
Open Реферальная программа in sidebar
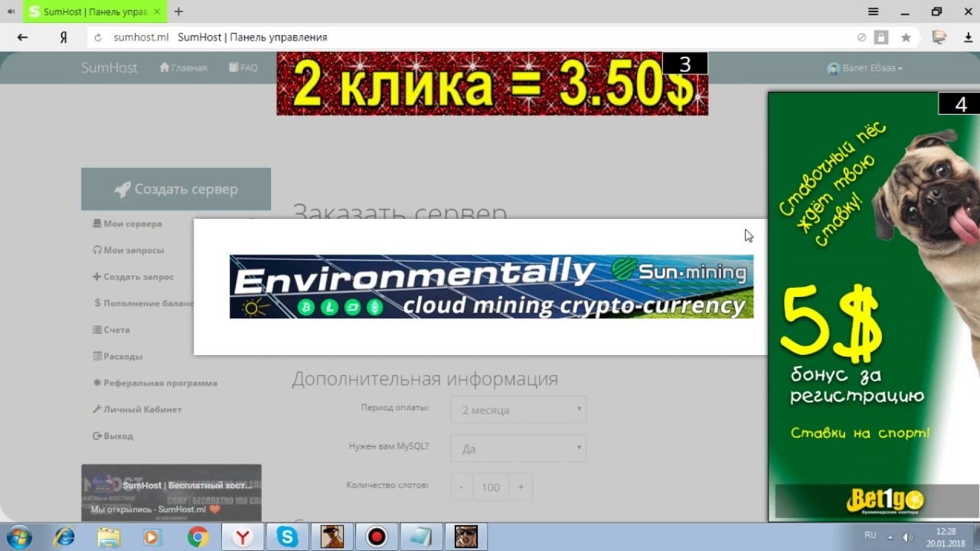coord(155,383)
